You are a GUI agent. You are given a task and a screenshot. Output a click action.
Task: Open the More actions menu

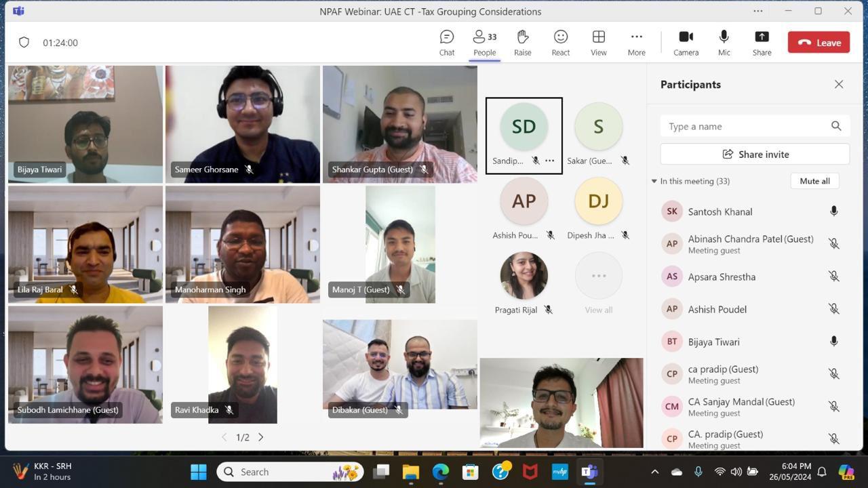click(636, 43)
